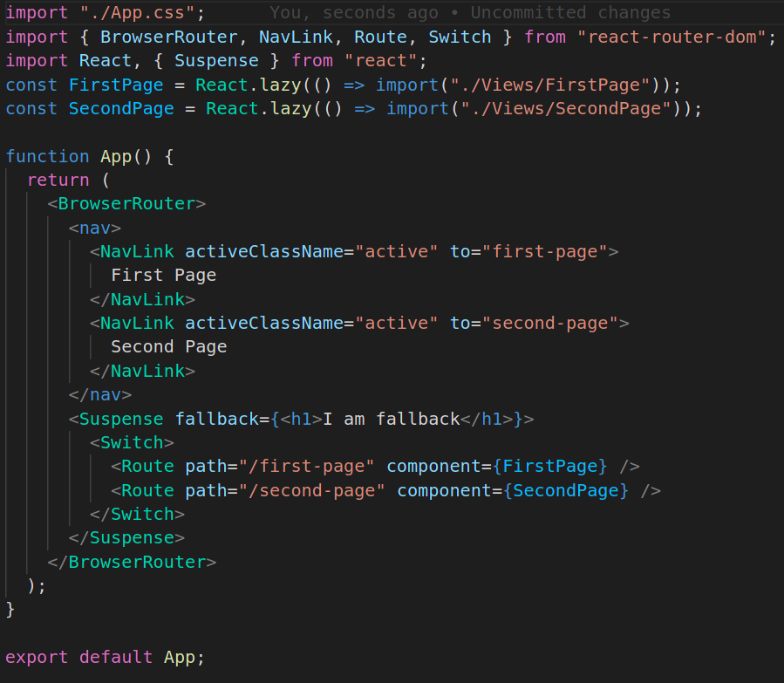Click the Suspense import from react
This screenshot has width=784, height=683.
(216, 60)
